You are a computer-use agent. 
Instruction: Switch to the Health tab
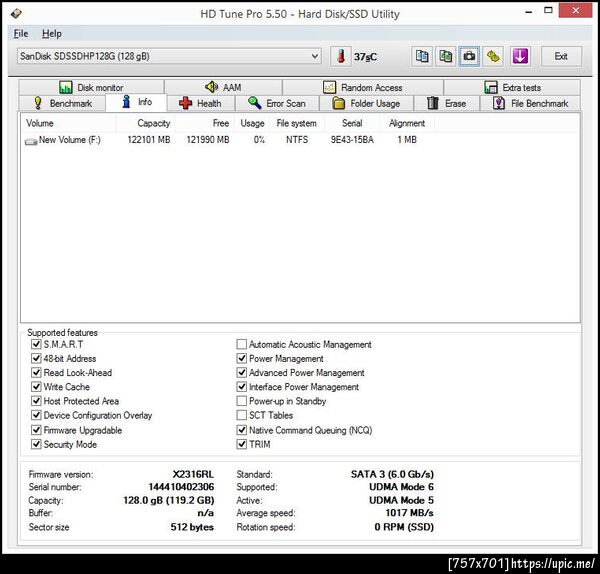click(x=200, y=103)
